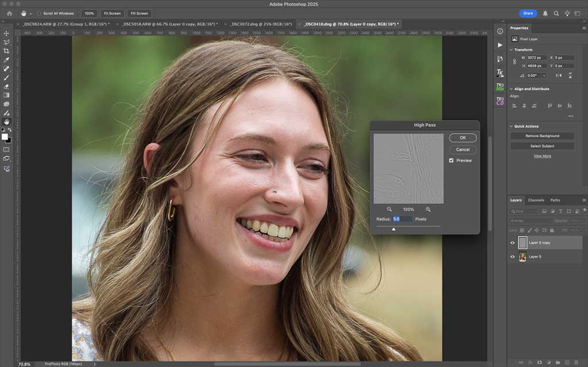Click the zoom-in magnifier in High Pass dialog
588x367 pixels.
coord(428,209)
